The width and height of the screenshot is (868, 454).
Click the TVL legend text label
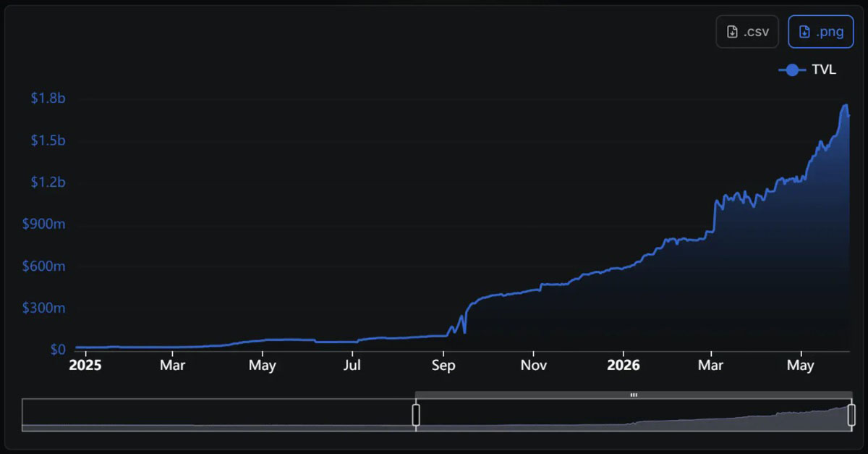point(824,70)
